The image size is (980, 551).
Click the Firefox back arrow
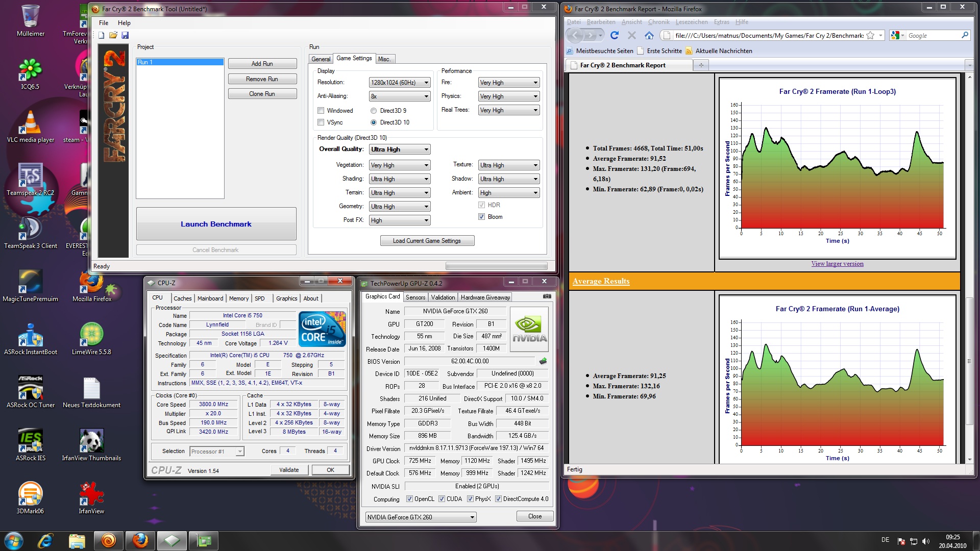coord(575,35)
